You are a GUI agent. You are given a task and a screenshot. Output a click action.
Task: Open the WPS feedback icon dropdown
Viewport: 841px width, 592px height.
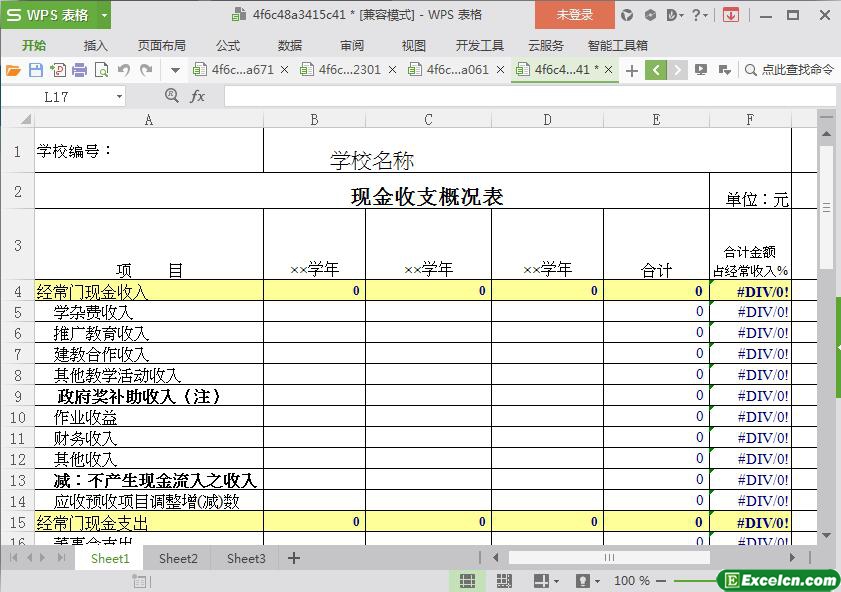pyautogui.click(x=674, y=15)
